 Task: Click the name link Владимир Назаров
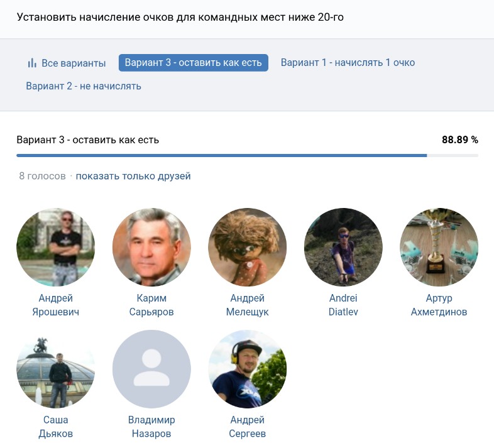click(x=151, y=427)
